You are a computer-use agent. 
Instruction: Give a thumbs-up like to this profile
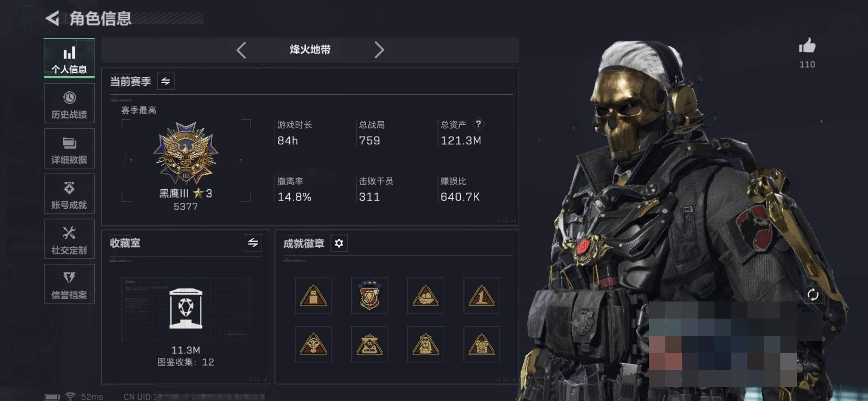[807, 45]
